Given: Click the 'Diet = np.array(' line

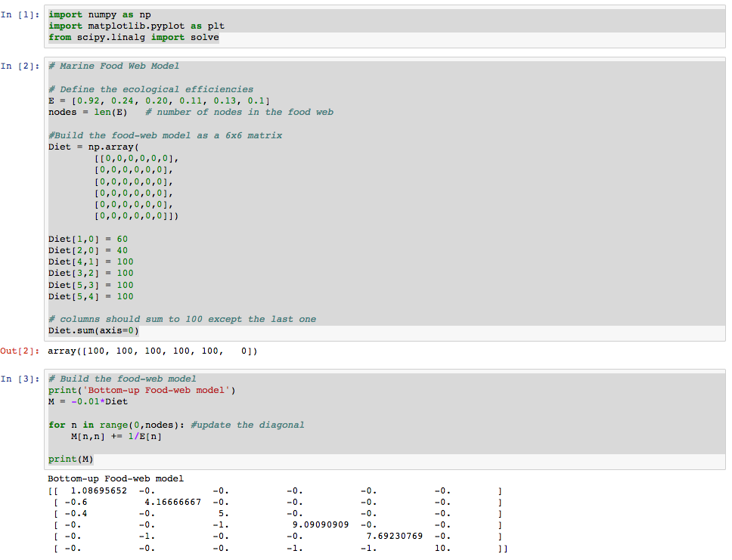Looking at the screenshot, I should coord(93,147).
